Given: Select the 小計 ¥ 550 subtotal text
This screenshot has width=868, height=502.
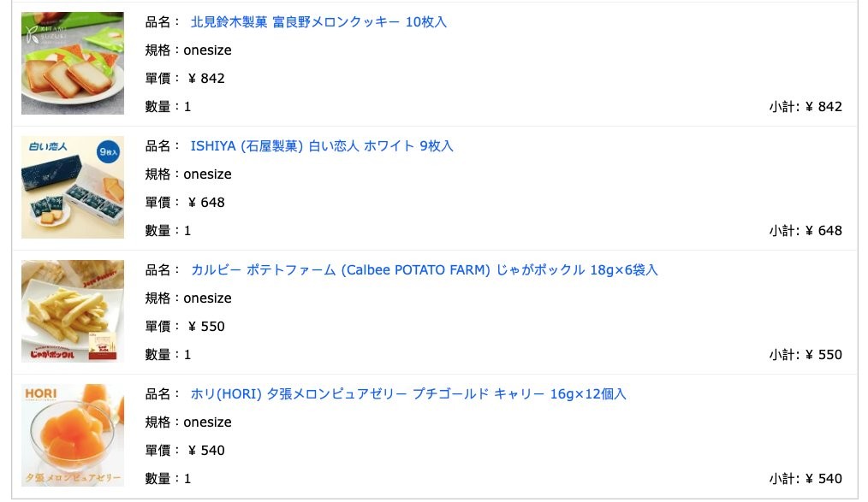Looking at the screenshot, I should [x=806, y=354].
